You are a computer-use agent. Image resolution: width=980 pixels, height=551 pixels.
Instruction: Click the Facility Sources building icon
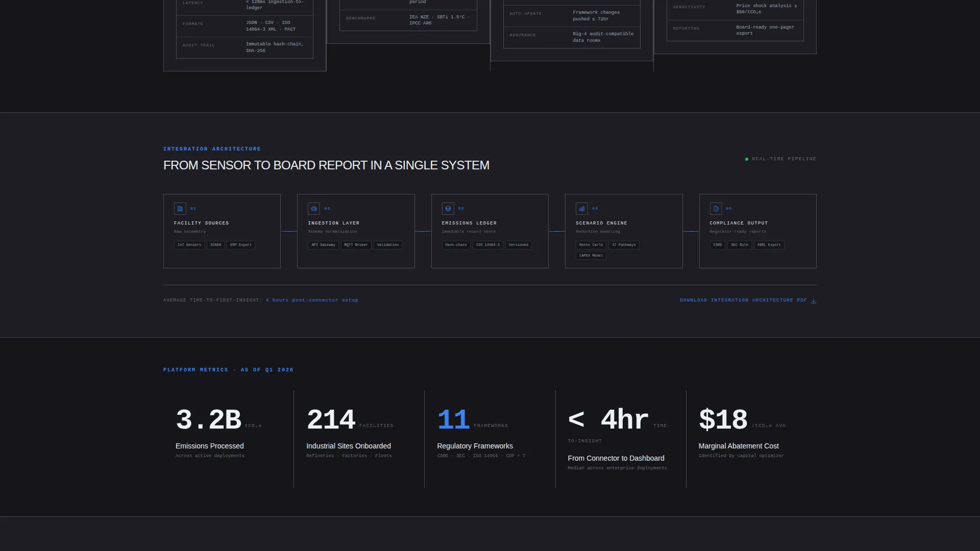180,209
